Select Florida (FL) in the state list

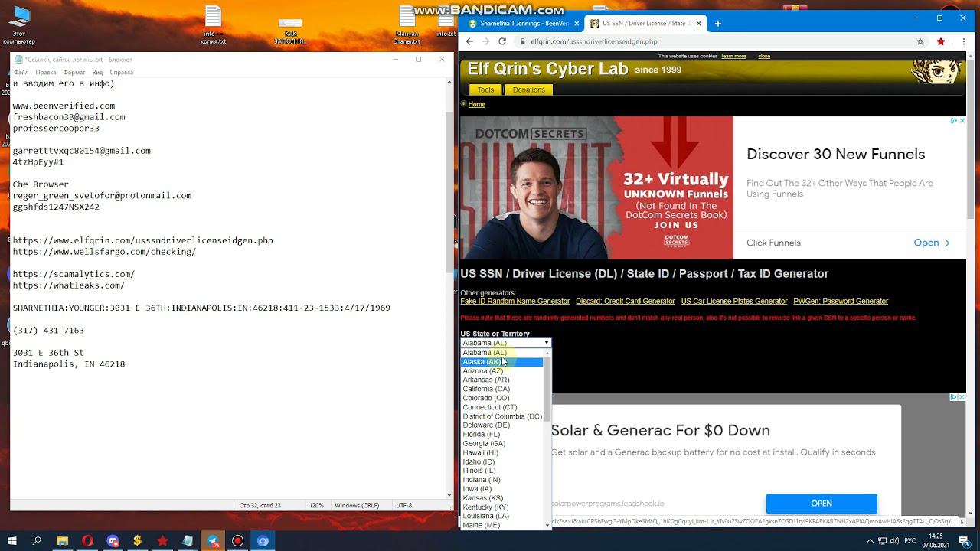coord(501,435)
